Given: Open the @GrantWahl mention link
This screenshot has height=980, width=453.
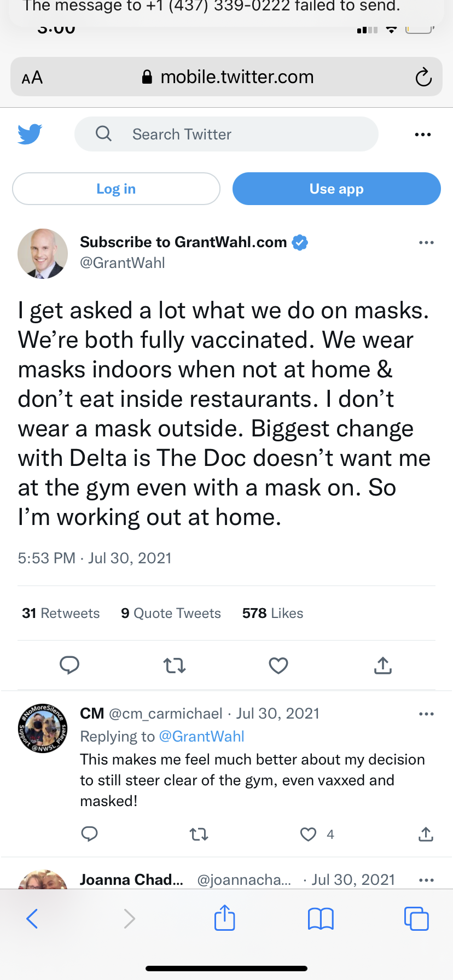Looking at the screenshot, I should [x=201, y=737].
